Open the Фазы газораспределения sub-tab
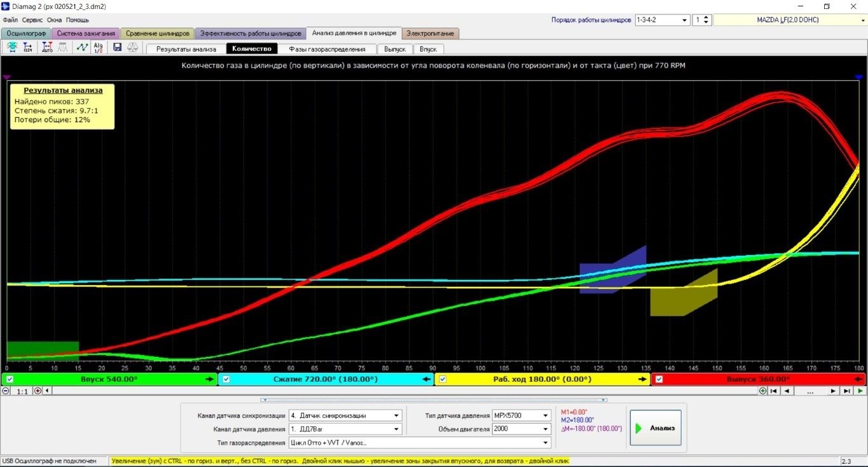 pyautogui.click(x=327, y=49)
